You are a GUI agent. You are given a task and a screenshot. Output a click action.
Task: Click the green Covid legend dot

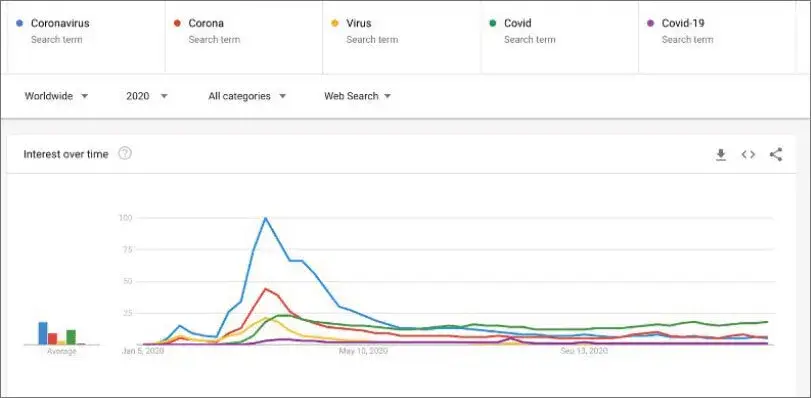click(x=493, y=23)
